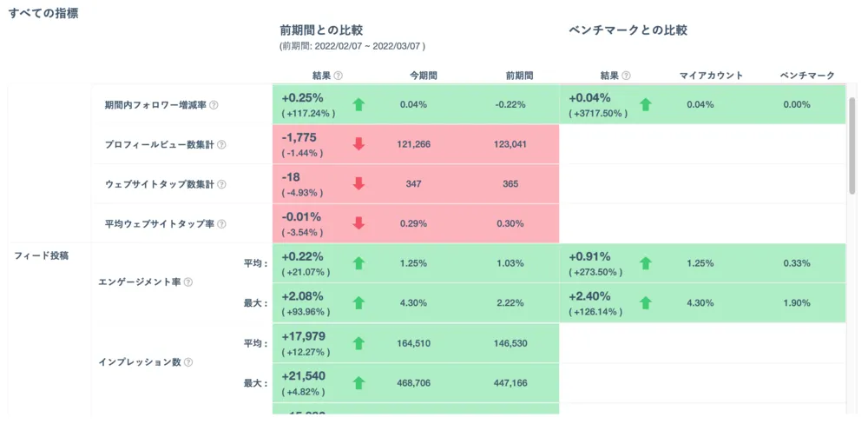This screenshot has height=424, width=868.
Task: Click the マイアカウント column header
Action: tap(711, 76)
